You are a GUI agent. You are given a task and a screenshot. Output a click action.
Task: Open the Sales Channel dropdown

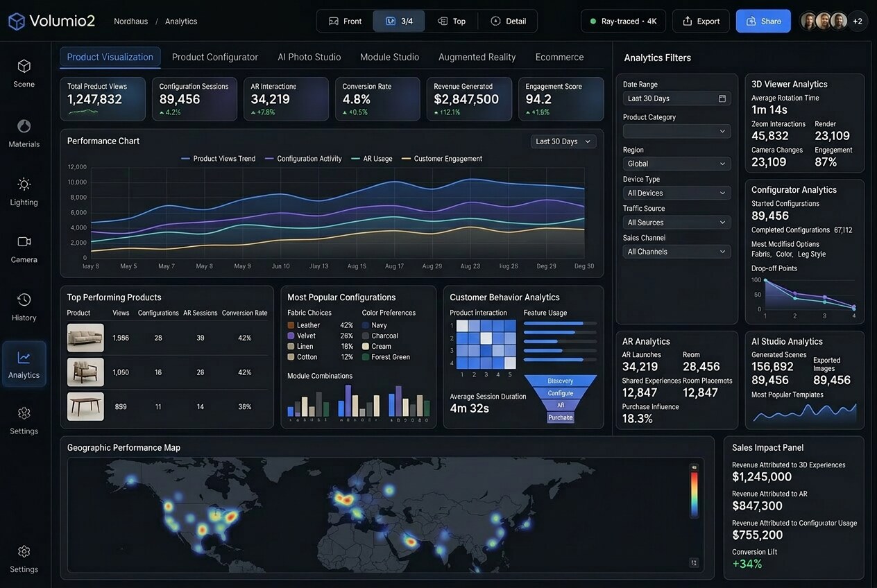676,252
